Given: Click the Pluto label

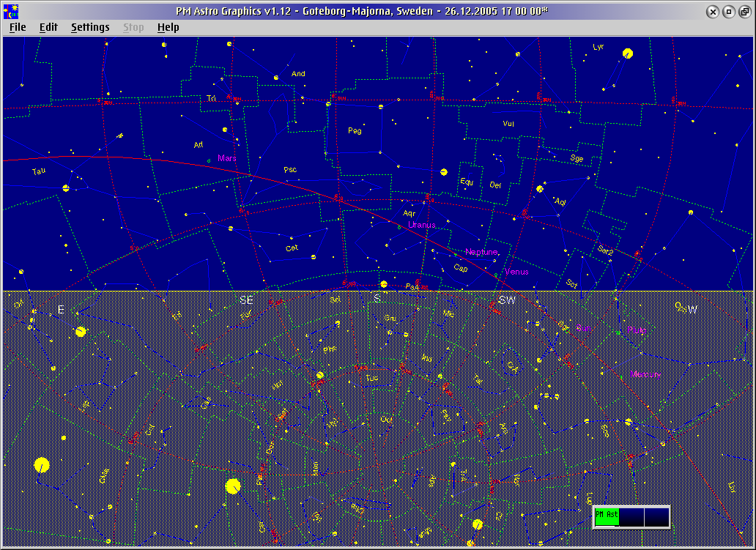Looking at the screenshot, I should point(637,331).
